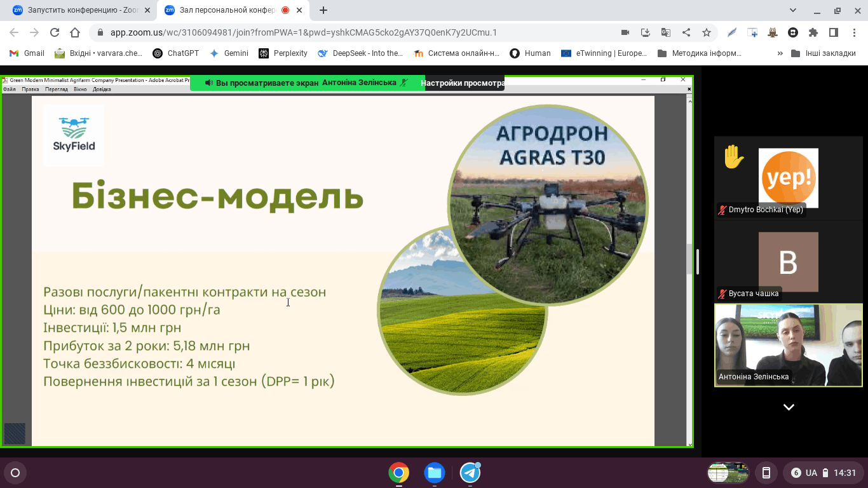
Task: Open the Google Translate page icon
Action: coord(666,32)
